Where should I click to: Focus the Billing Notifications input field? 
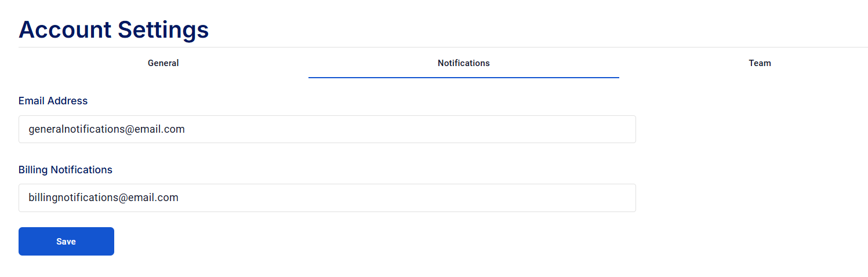pos(327,198)
